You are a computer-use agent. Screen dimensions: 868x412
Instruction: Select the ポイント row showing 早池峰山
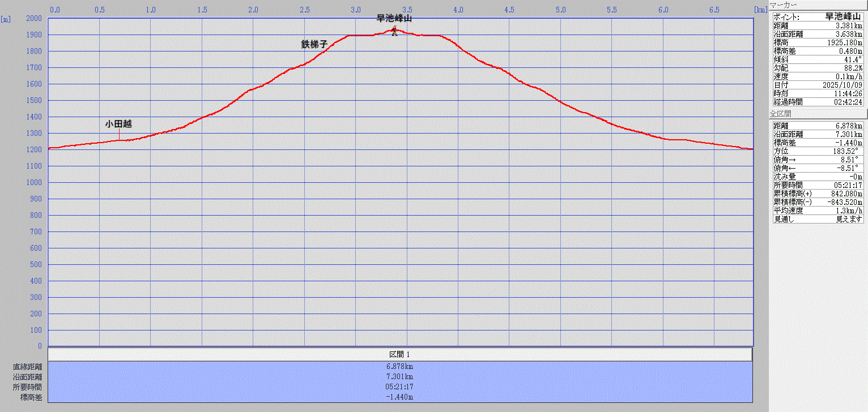(x=818, y=17)
